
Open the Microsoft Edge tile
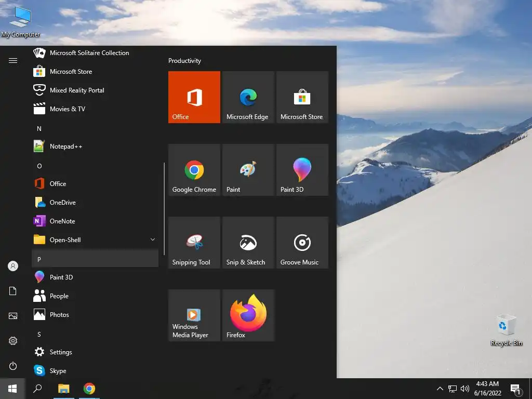coord(248,97)
